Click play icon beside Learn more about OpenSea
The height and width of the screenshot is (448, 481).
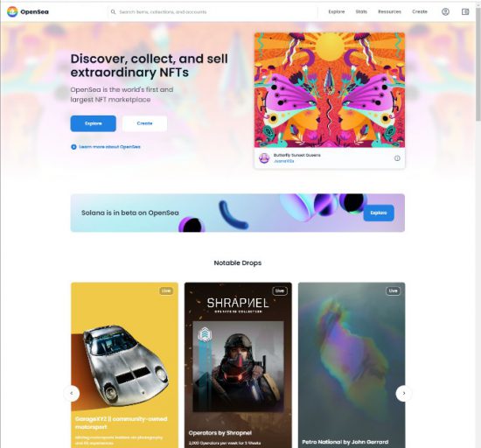coord(73,147)
